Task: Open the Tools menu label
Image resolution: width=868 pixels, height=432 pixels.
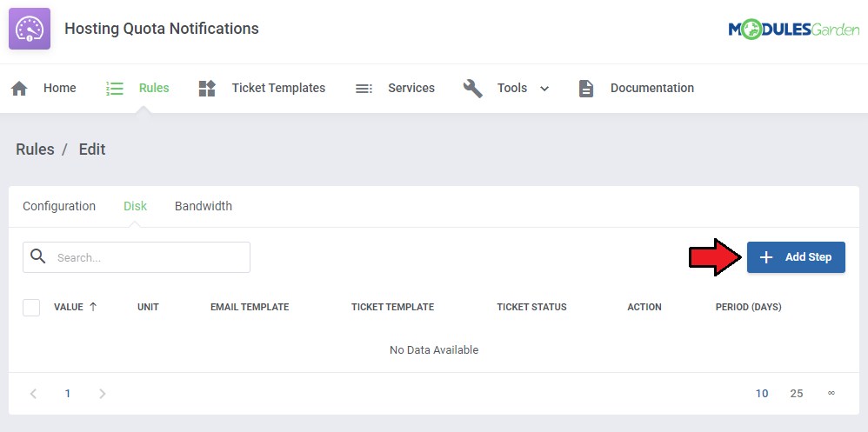Action: pos(512,88)
